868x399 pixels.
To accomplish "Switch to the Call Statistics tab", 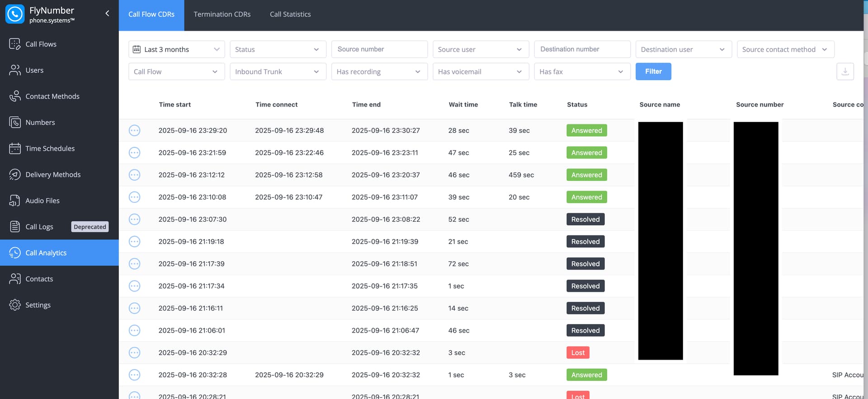I will (x=290, y=14).
